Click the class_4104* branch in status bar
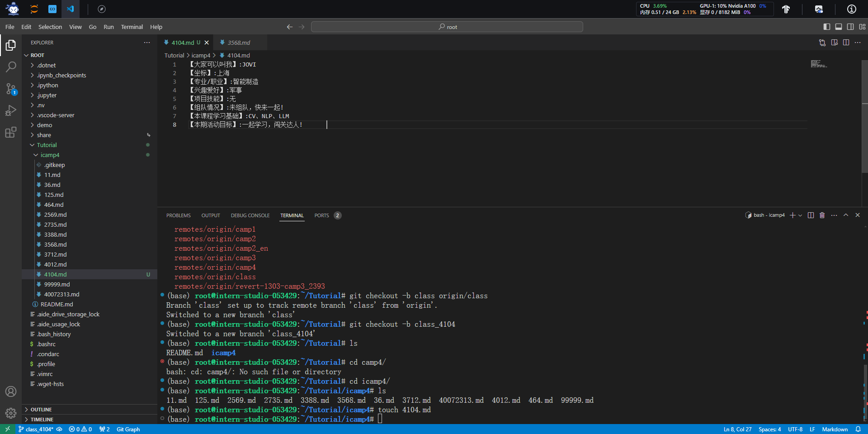This screenshot has height=434, width=868. [x=36, y=429]
